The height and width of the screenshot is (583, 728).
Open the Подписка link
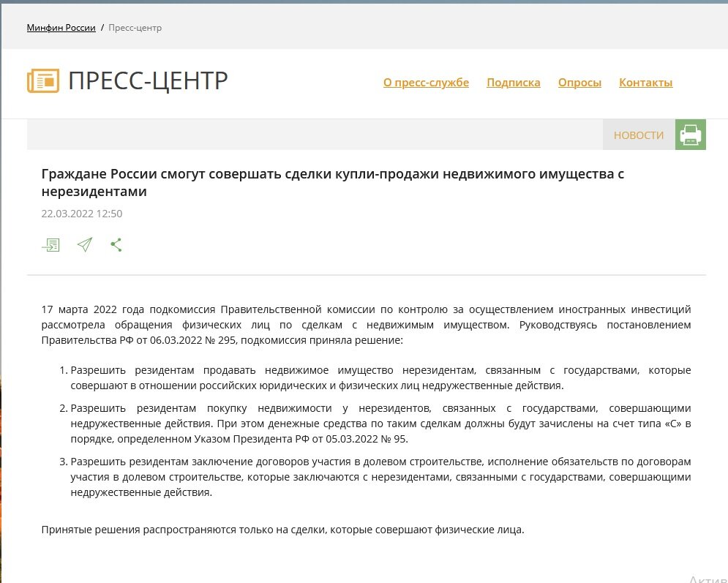[x=513, y=83]
